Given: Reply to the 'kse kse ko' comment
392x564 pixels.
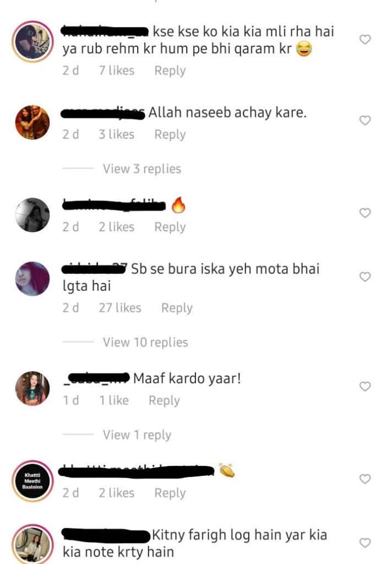Looking at the screenshot, I should pyautogui.click(x=170, y=70).
